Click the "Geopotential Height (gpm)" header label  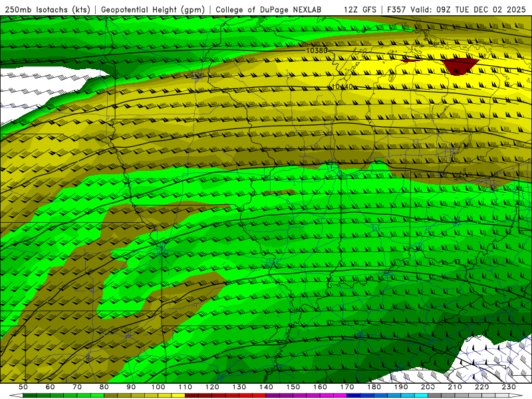(153, 10)
